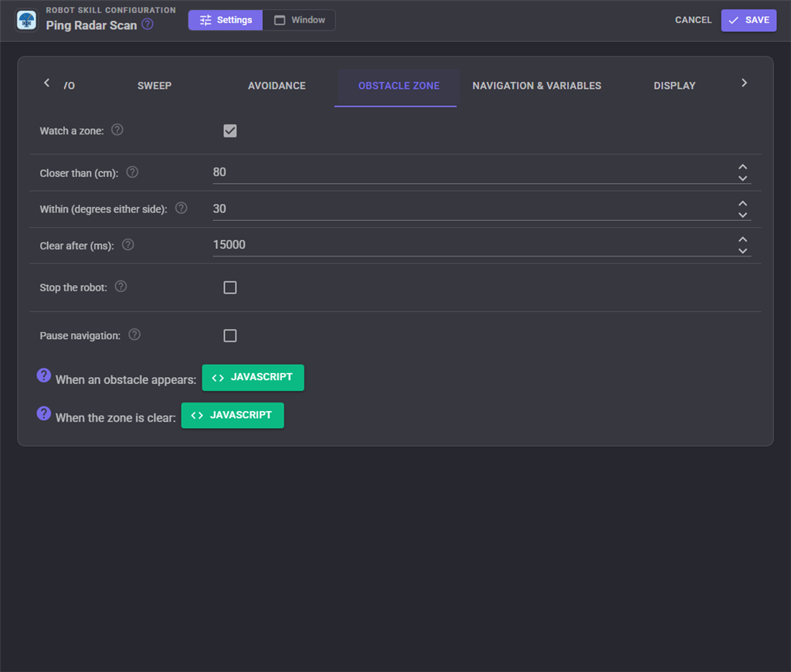Switch to the Settings view
The height and width of the screenshot is (672, 791).
(226, 20)
